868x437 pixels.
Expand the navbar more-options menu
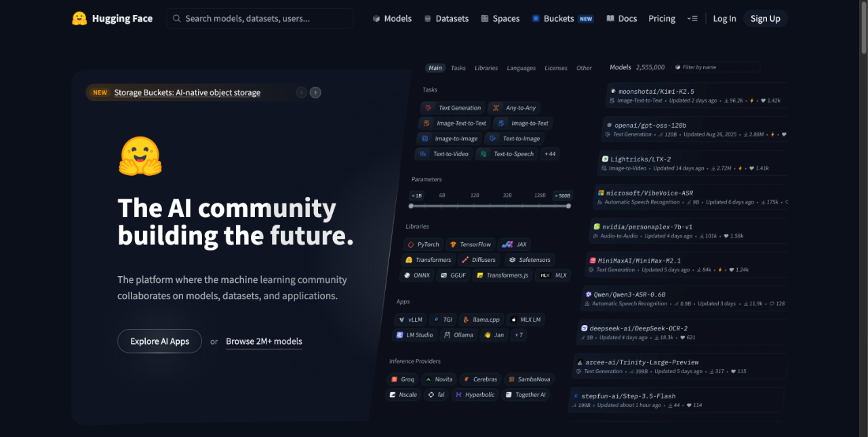(692, 19)
